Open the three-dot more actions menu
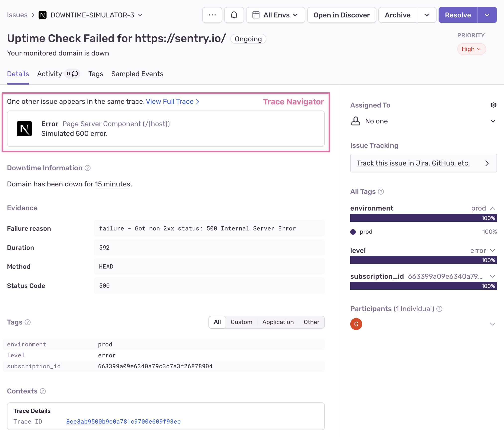The image size is (504, 437). pyautogui.click(x=212, y=15)
